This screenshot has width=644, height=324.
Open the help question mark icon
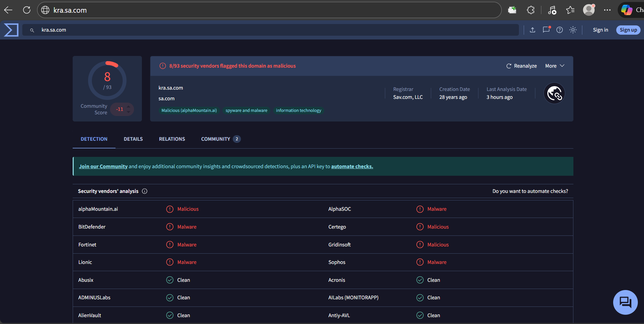pyautogui.click(x=560, y=30)
